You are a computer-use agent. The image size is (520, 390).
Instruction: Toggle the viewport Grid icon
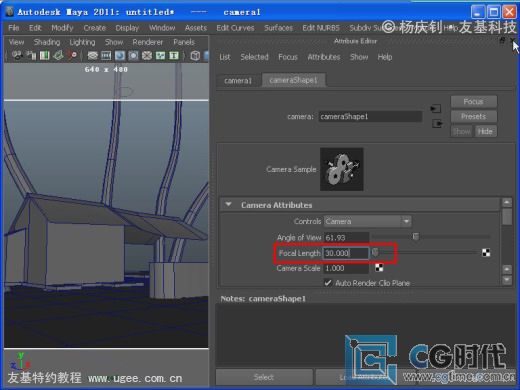coord(92,55)
